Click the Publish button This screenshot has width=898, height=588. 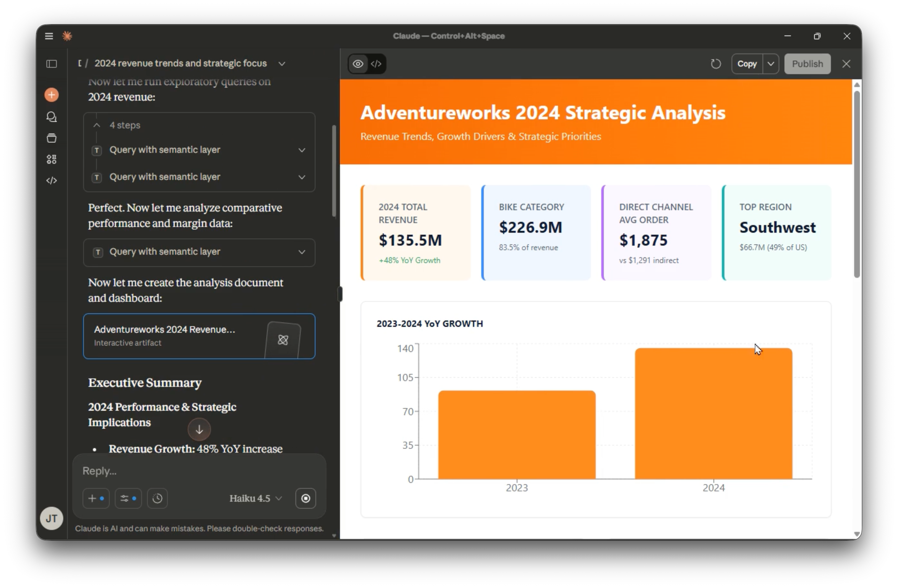807,64
